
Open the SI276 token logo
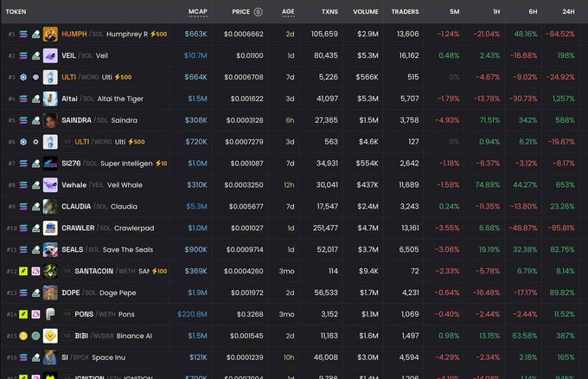(x=50, y=164)
